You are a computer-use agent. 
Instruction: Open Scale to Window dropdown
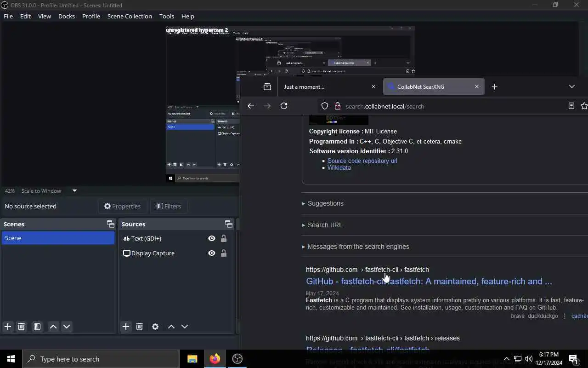74,190
